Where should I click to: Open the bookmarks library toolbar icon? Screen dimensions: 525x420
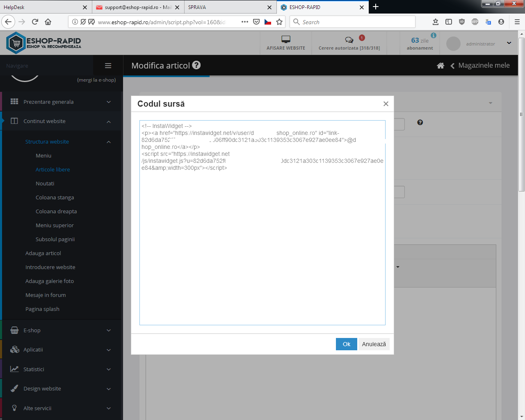[436, 22]
